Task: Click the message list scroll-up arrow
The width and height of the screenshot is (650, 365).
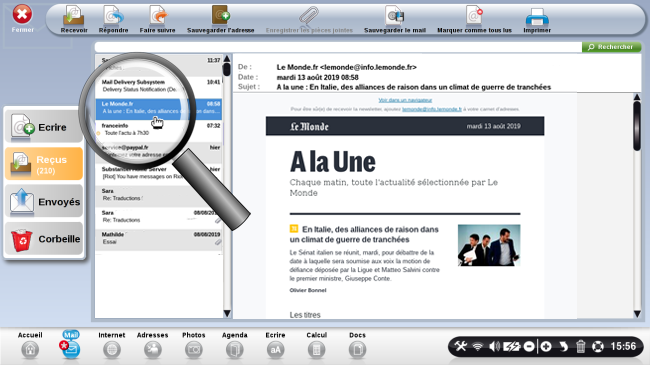Action: coord(227,59)
